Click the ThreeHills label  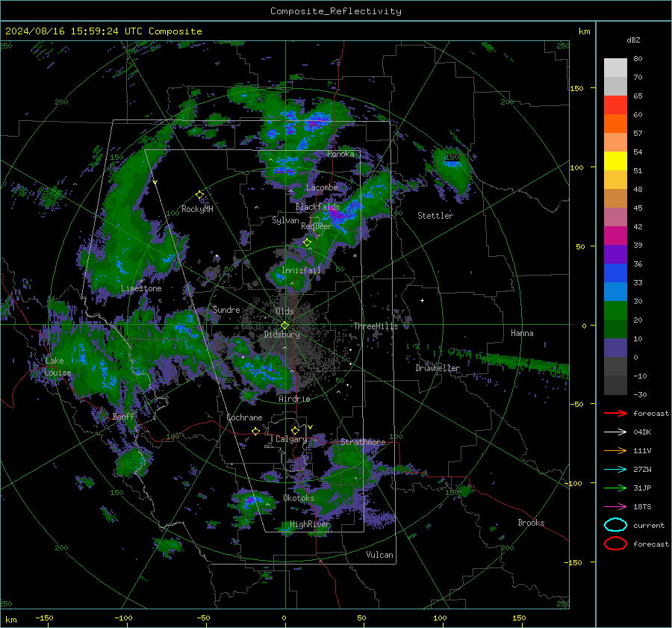click(x=376, y=326)
